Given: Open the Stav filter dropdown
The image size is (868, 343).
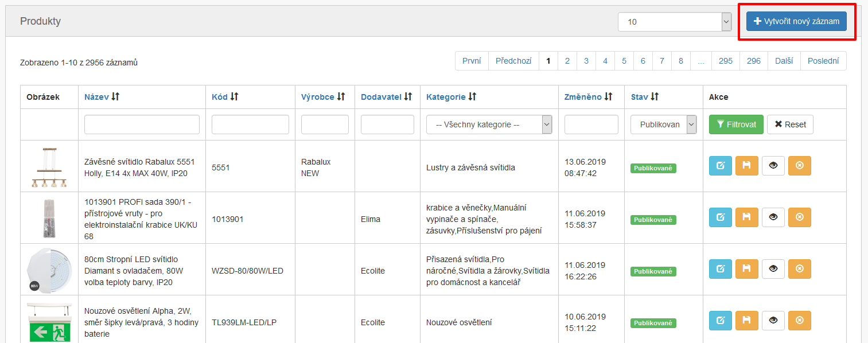Looking at the screenshot, I should (663, 124).
